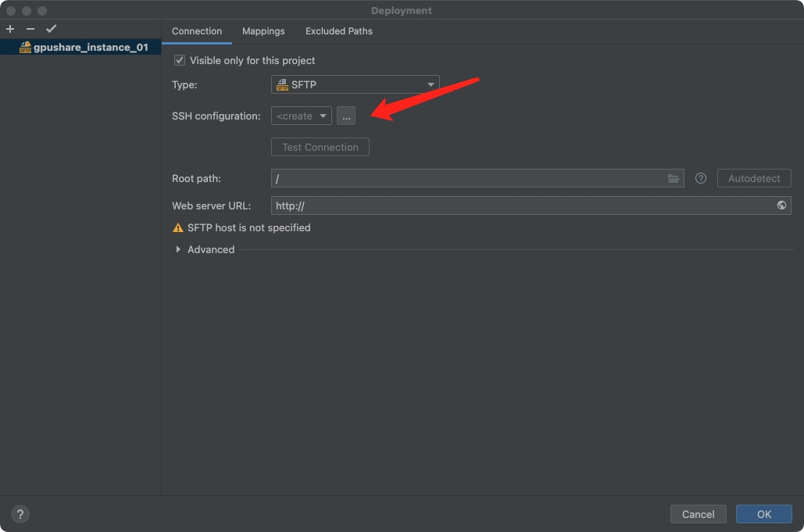
Task: Click the '...' button to create SSH configuration
Action: point(346,115)
